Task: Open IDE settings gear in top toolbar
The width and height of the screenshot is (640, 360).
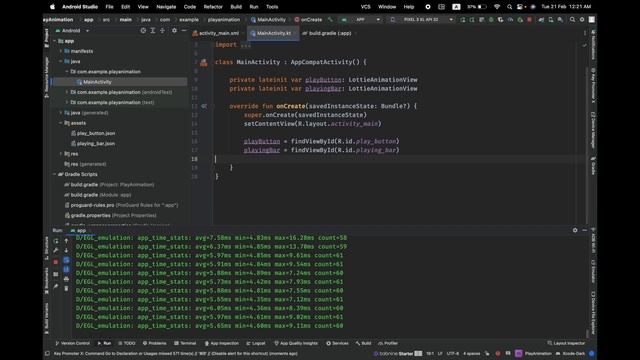Action: (582, 20)
